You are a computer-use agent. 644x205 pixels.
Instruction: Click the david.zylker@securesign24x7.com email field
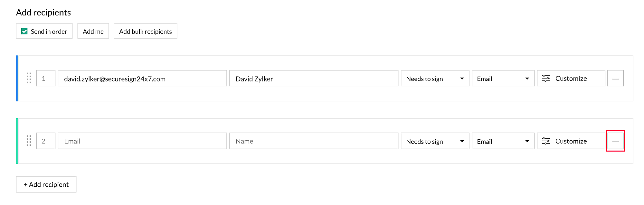142,79
